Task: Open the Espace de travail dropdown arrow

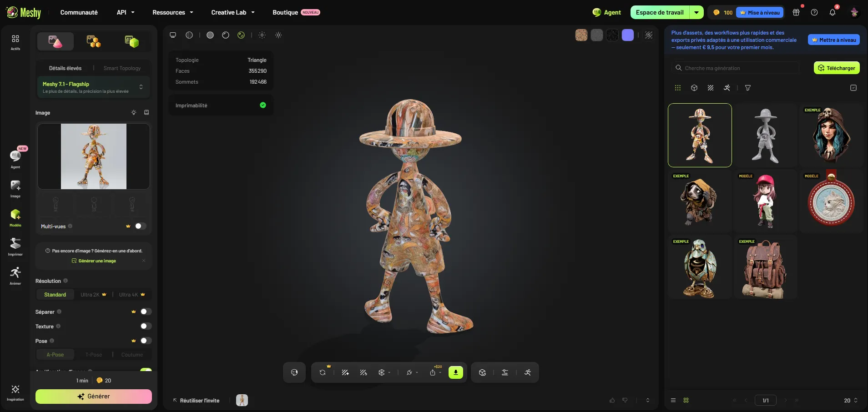Action: point(696,12)
